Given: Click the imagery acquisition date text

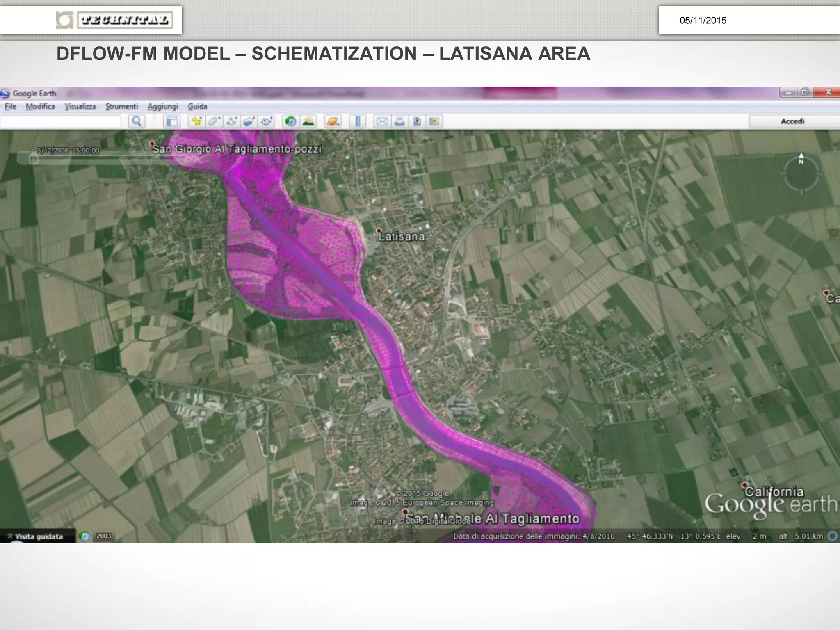Looking at the screenshot, I should (534, 536).
